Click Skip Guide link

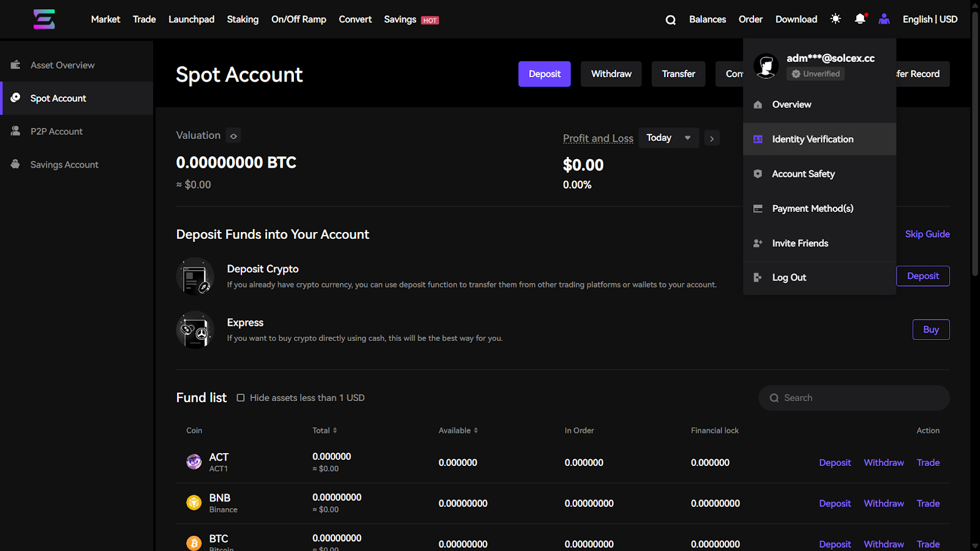coord(927,234)
